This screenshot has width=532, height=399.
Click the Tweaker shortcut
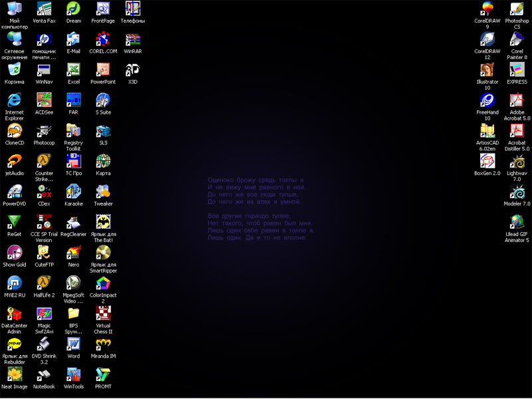(x=103, y=192)
